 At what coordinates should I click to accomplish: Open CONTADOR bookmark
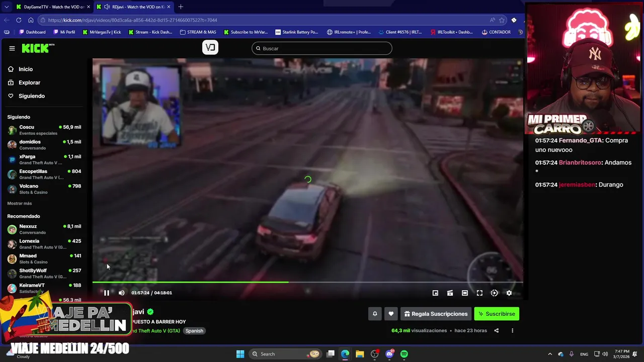tap(496, 32)
